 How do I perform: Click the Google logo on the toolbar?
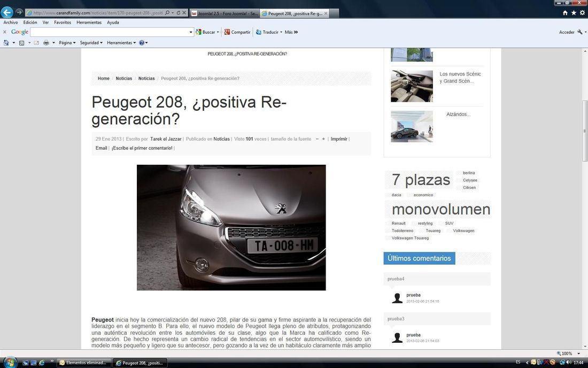20,32
